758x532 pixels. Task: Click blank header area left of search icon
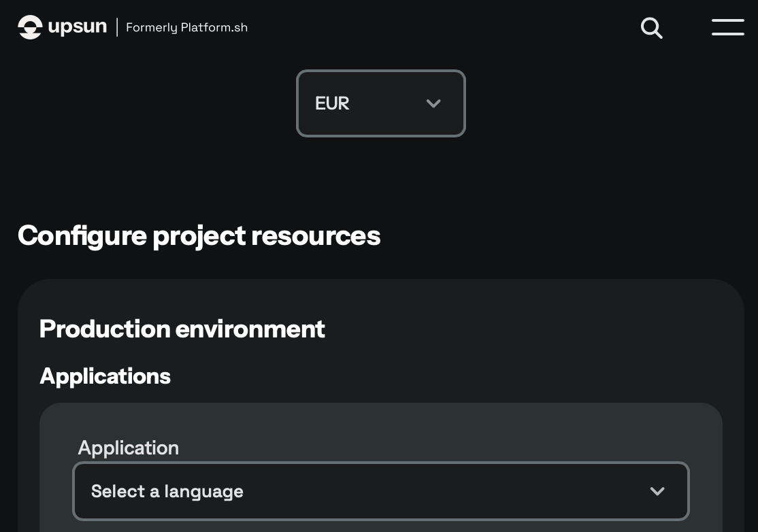point(442,28)
